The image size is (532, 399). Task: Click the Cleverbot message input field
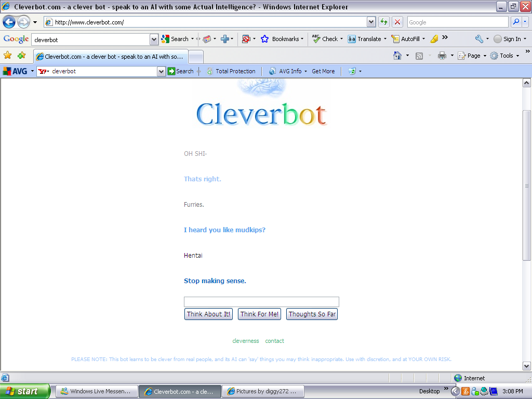pos(261,301)
